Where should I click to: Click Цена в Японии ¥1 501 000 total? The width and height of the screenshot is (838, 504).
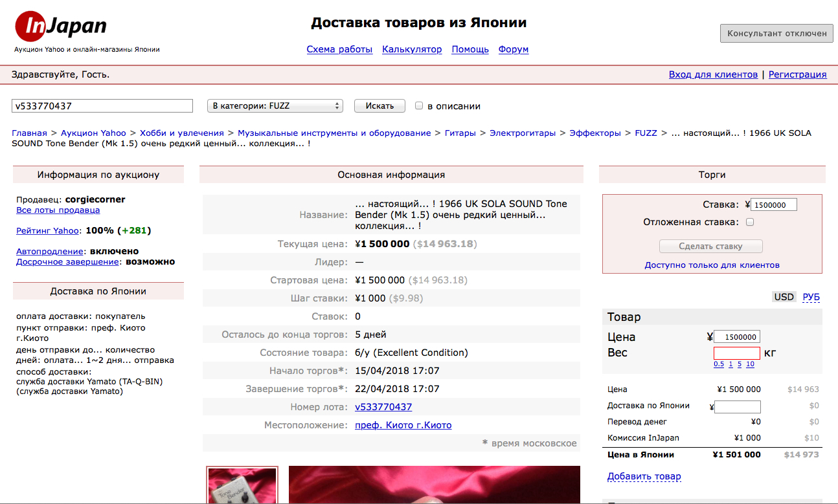click(736, 454)
